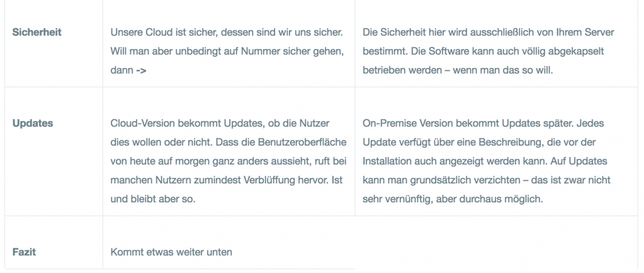Select the "Sicherheit" row header
Image resolution: width=644 pixels, height=273 pixels.
point(37,32)
